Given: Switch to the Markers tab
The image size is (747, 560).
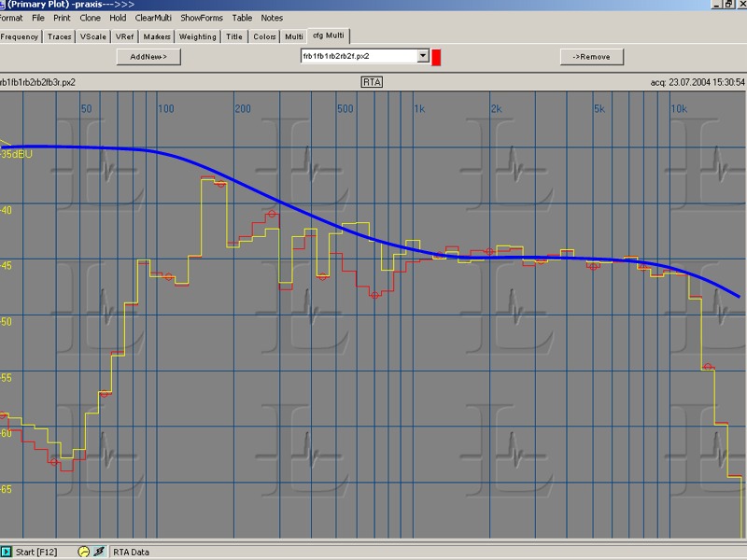Looking at the screenshot, I should (157, 36).
